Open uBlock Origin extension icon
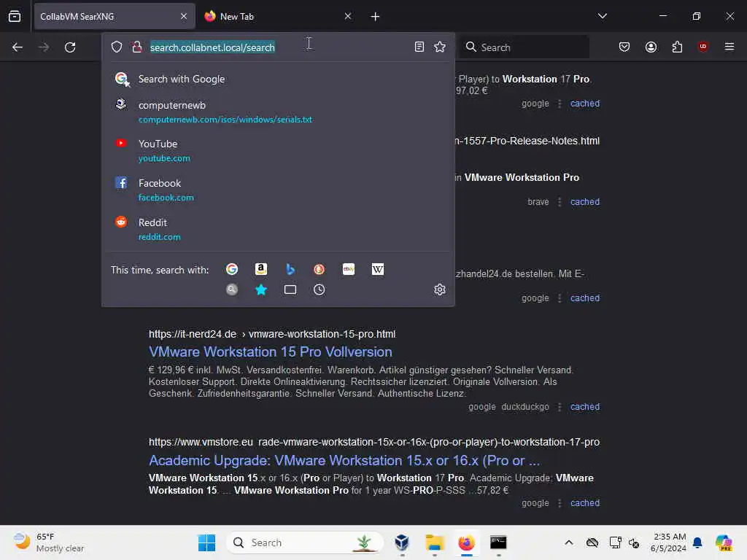Viewport: 747px width, 560px height. [x=703, y=47]
